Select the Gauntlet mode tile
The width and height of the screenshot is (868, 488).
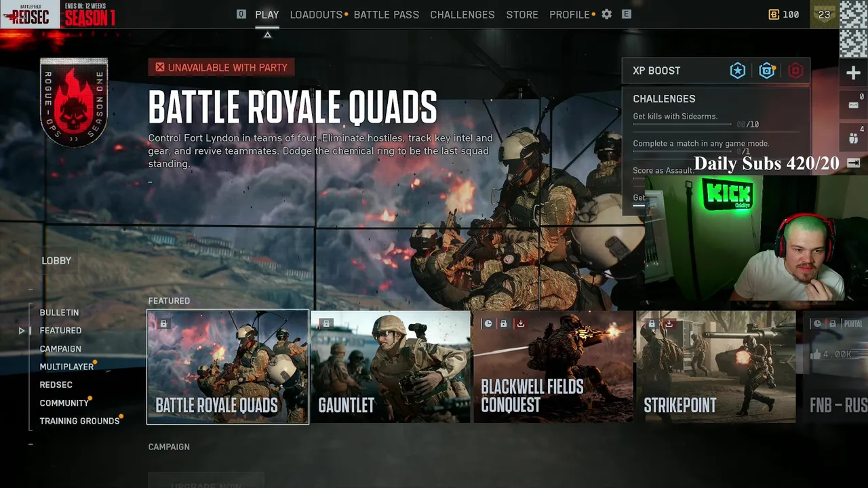(x=391, y=367)
